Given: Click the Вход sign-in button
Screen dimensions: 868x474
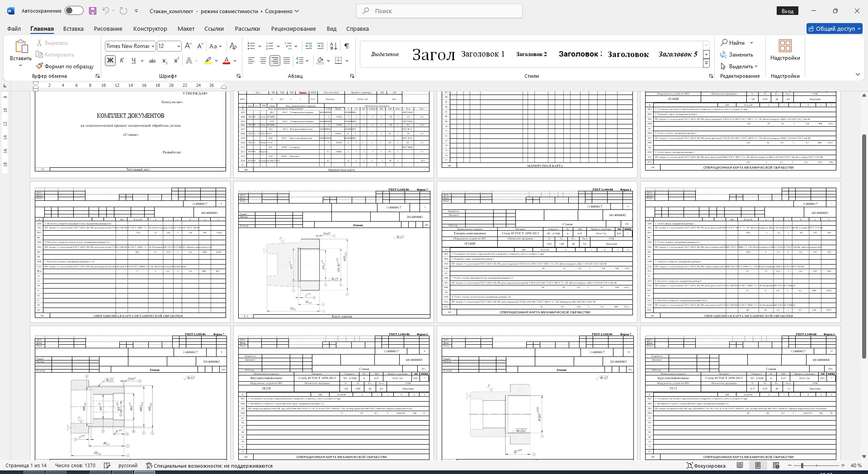Looking at the screenshot, I should (x=788, y=11).
